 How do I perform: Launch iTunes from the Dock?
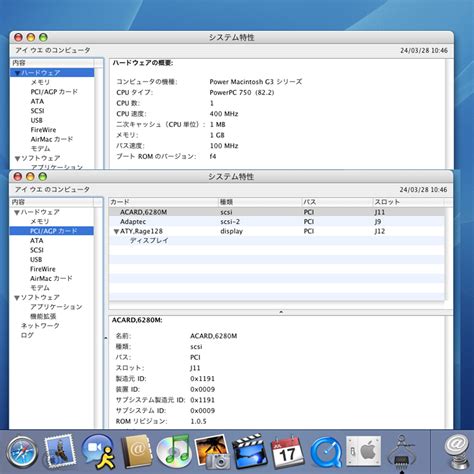173,451
